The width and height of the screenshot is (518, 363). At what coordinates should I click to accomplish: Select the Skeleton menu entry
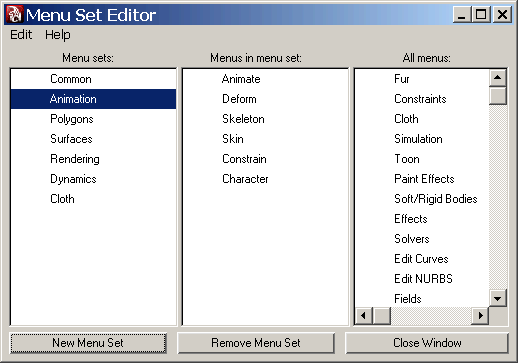[265, 119]
